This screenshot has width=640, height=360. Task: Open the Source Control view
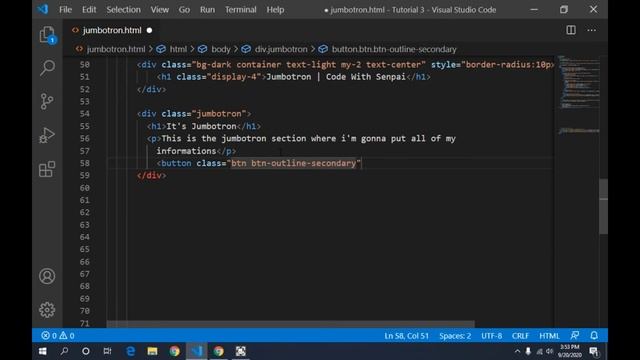click(x=47, y=101)
